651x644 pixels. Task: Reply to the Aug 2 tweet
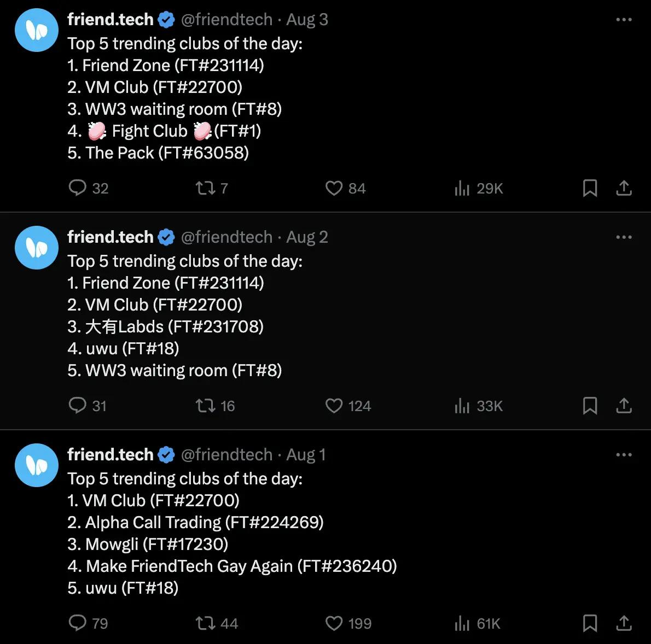(x=78, y=406)
